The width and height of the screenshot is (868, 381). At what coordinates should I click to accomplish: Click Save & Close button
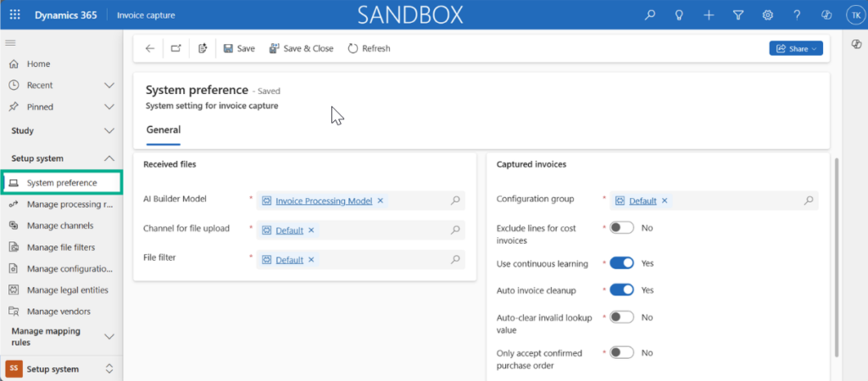point(301,48)
